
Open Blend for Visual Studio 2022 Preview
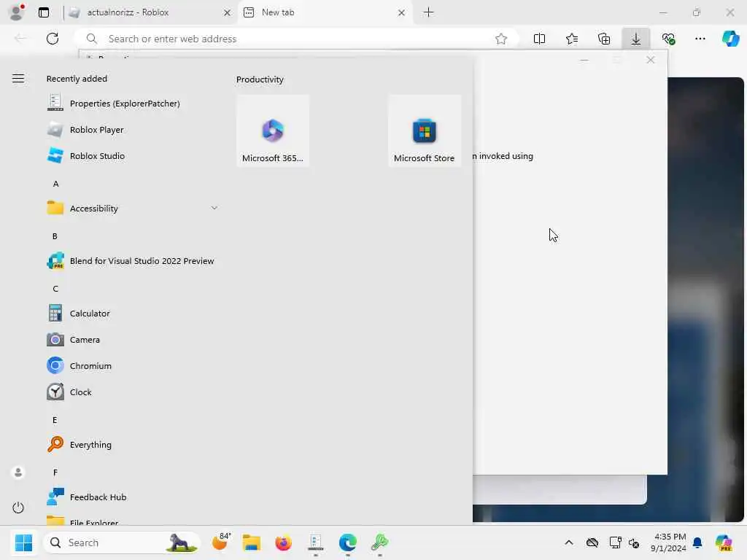coord(131,261)
